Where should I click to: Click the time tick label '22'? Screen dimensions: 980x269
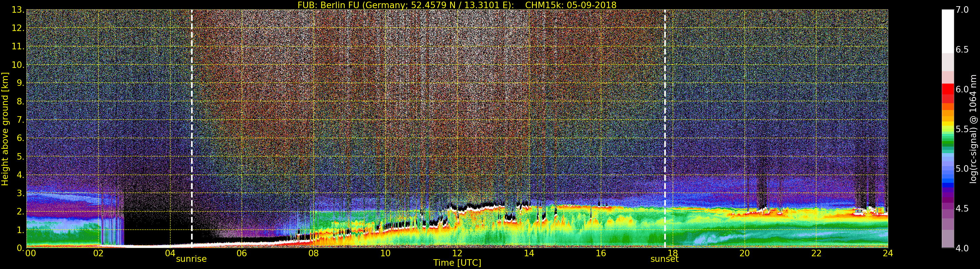tap(816, 253)
